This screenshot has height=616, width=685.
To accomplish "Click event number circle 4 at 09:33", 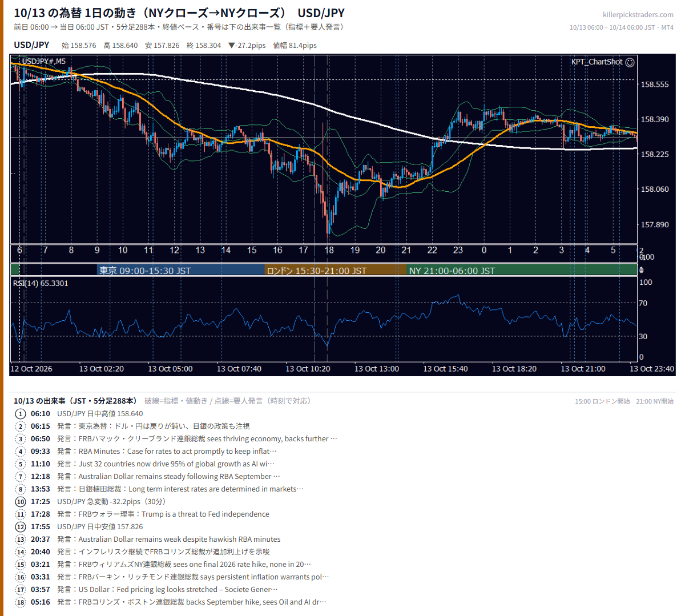I will point(21,452).
